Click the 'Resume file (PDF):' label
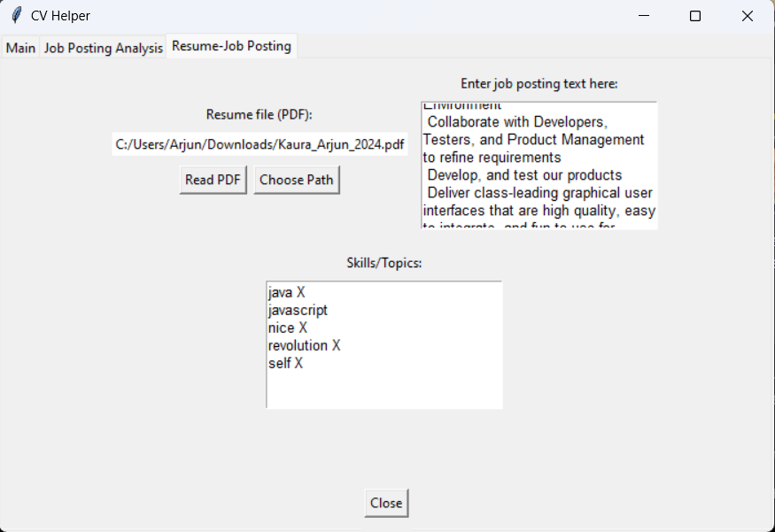The image size is (775, 532). [260, 114]
